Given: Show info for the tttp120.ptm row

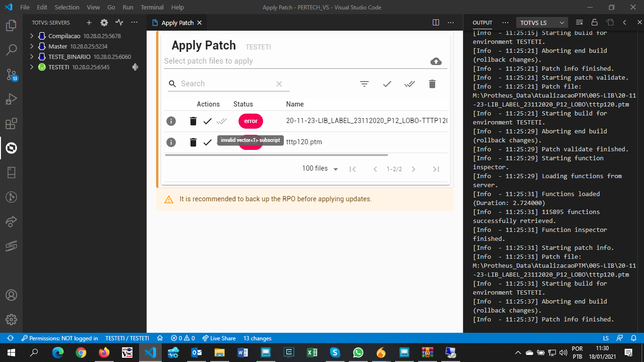Looking at the screenshot, I should tap(171, 142).
